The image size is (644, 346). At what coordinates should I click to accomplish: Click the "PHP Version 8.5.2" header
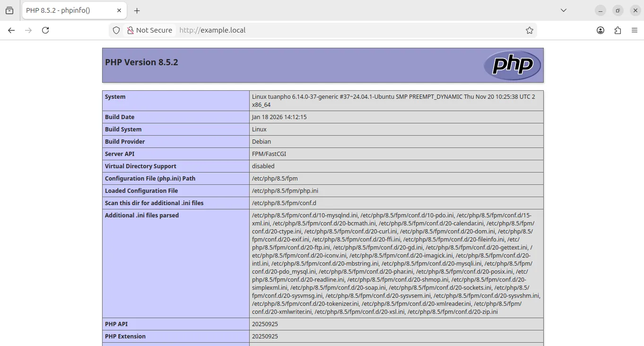click(x=141, y=62)
